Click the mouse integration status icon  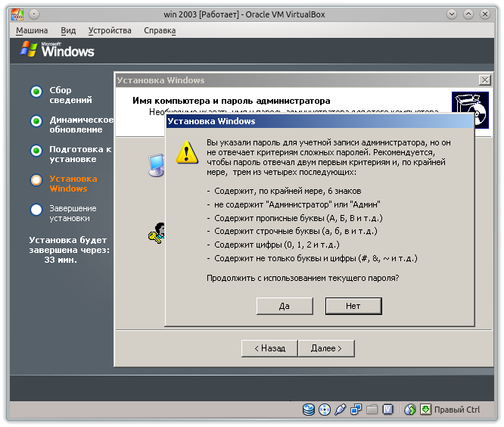tap(410, 410)
